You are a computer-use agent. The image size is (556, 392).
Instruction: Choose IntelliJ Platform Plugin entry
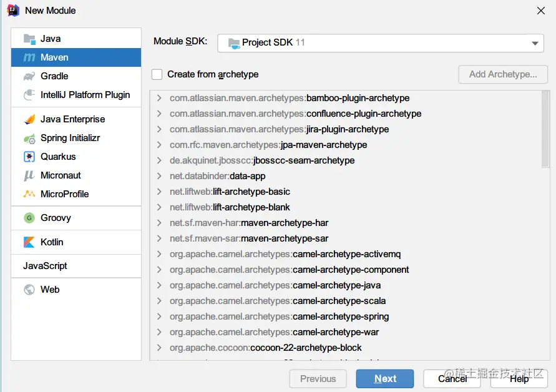tap(76, 95)
